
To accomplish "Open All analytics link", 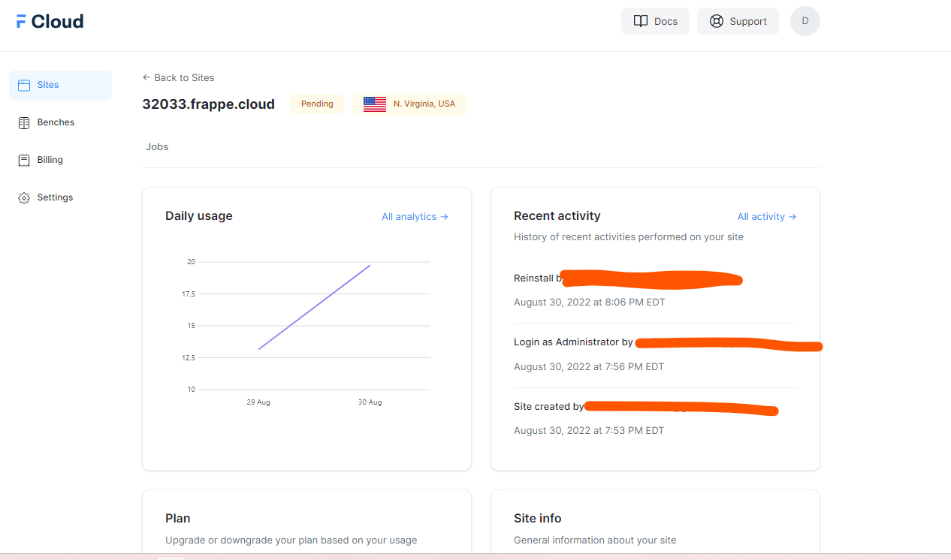I will (415, 216).
